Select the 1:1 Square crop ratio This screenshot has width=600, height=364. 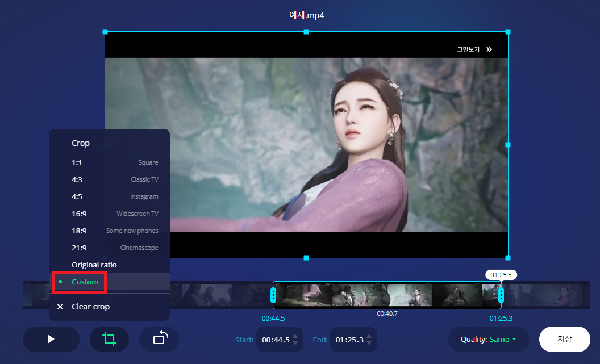coord(110,162)
